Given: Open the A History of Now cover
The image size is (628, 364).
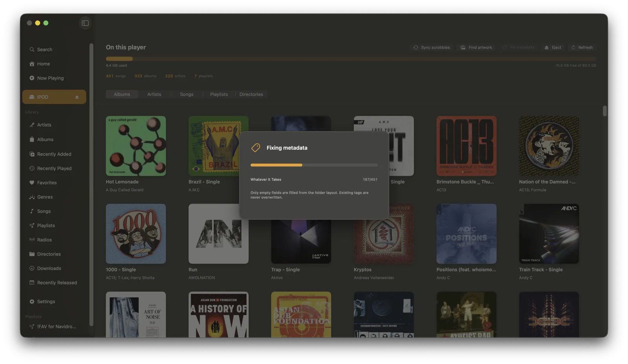Looking at the screenshot, I should click(218, 315).
